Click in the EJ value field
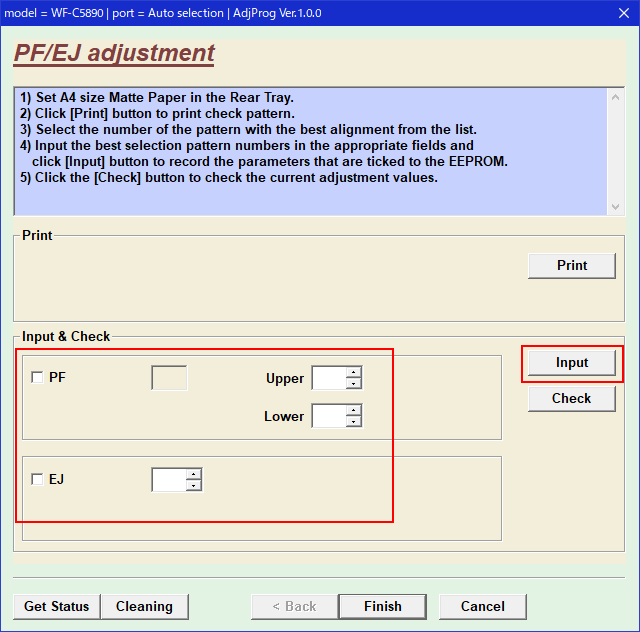Screen dimensions: 640x632 168,480
